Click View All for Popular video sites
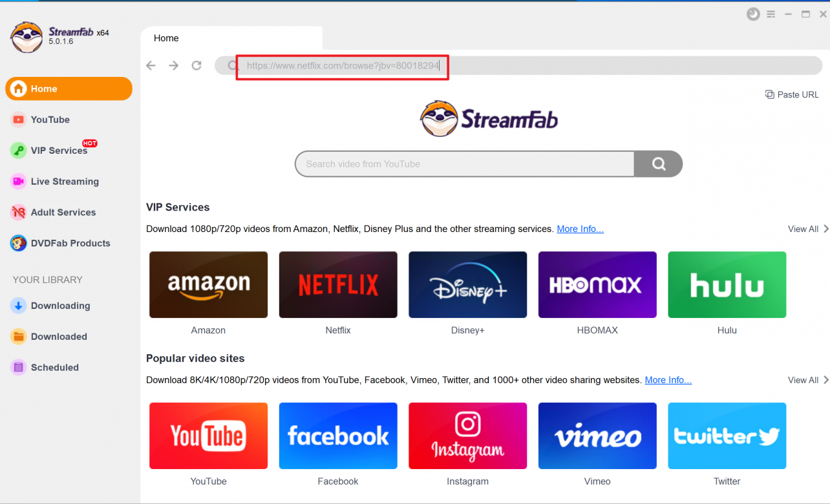830x504 pixels. 803,380
